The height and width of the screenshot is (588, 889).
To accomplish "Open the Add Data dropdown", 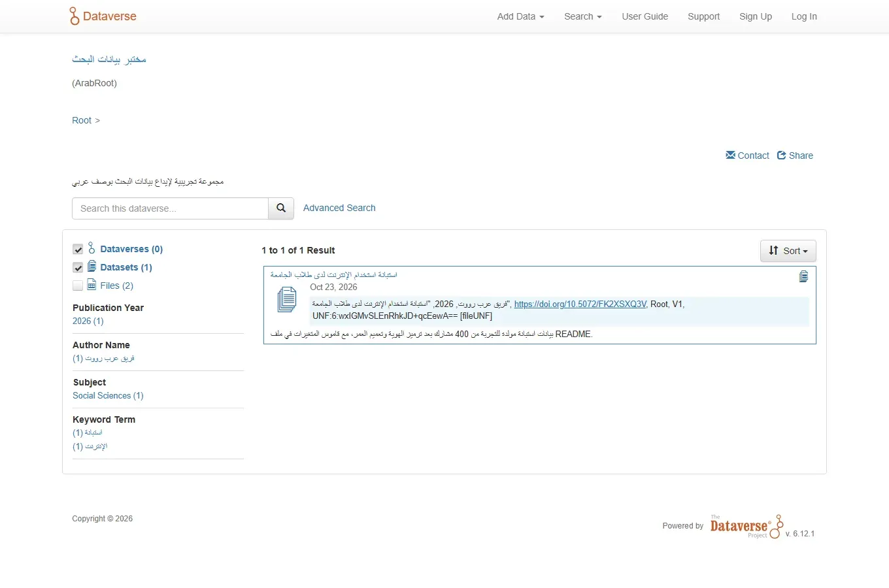I will (x=520, y=16).
